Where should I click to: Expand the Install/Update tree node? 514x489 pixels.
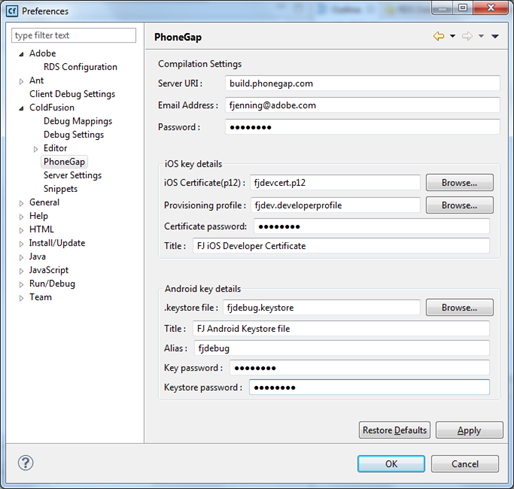click(x=21, y=244)
